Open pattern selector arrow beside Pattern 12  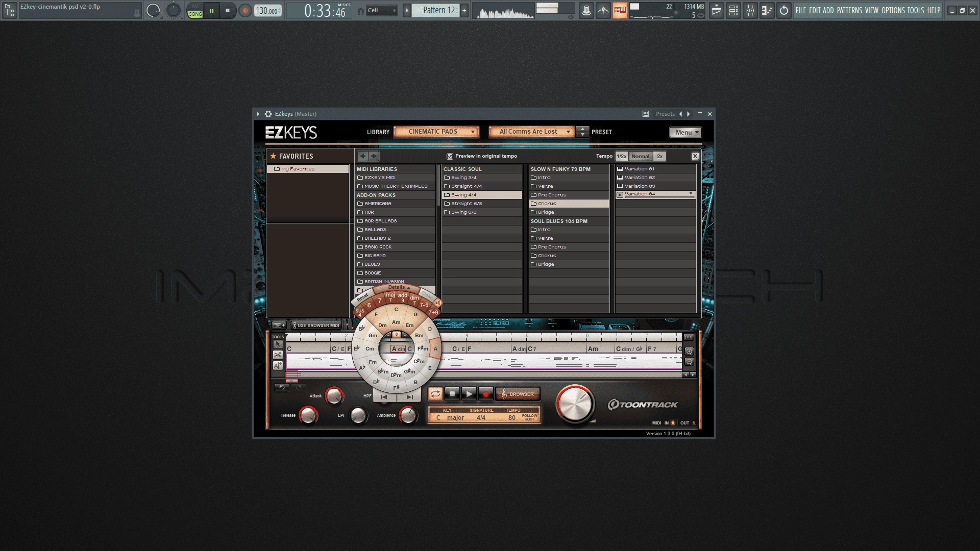pyautogui.click(x=407, y=10)
